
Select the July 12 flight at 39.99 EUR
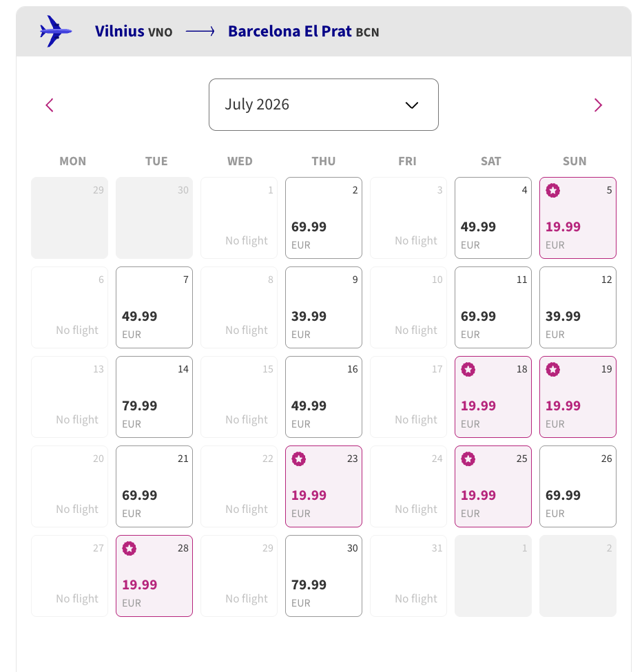pyautogui.click(x=578, y=308)
